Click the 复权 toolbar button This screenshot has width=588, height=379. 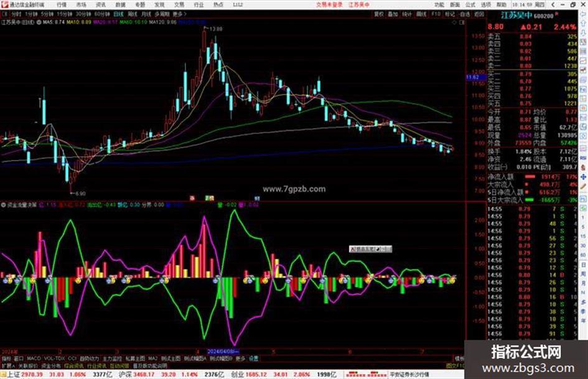pos(379,14)
